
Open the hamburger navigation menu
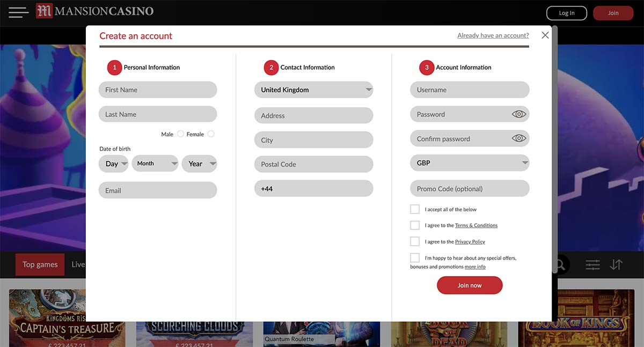tap(18, 13)
